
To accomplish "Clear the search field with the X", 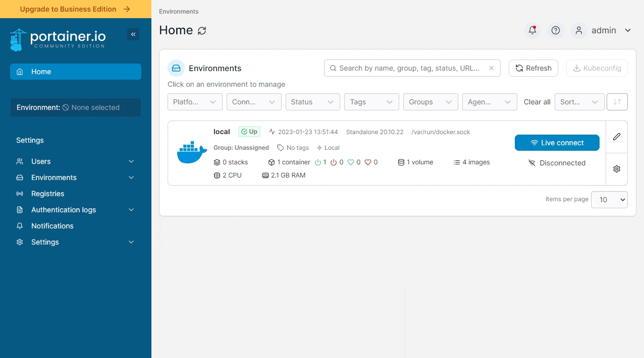I will (492, 68).
